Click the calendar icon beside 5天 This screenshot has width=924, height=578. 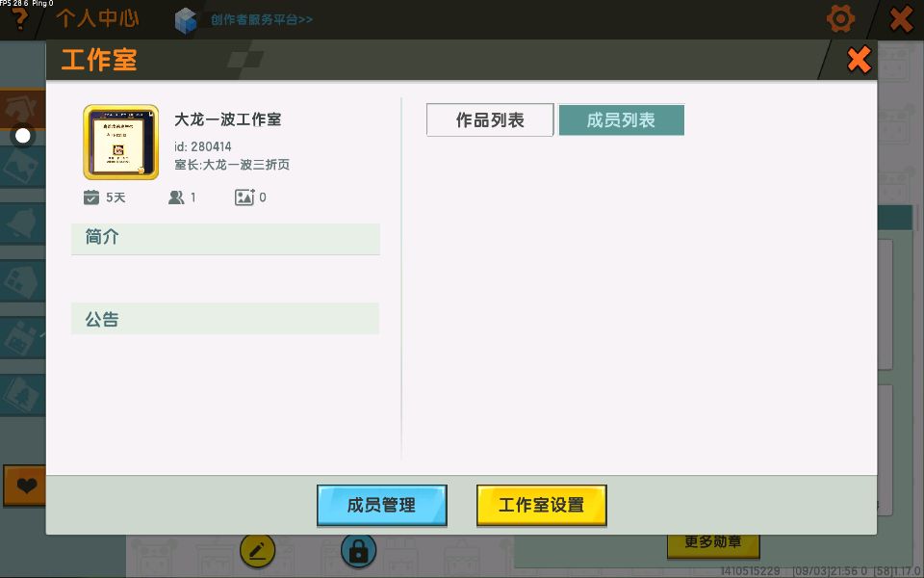[x=91, y=197]
